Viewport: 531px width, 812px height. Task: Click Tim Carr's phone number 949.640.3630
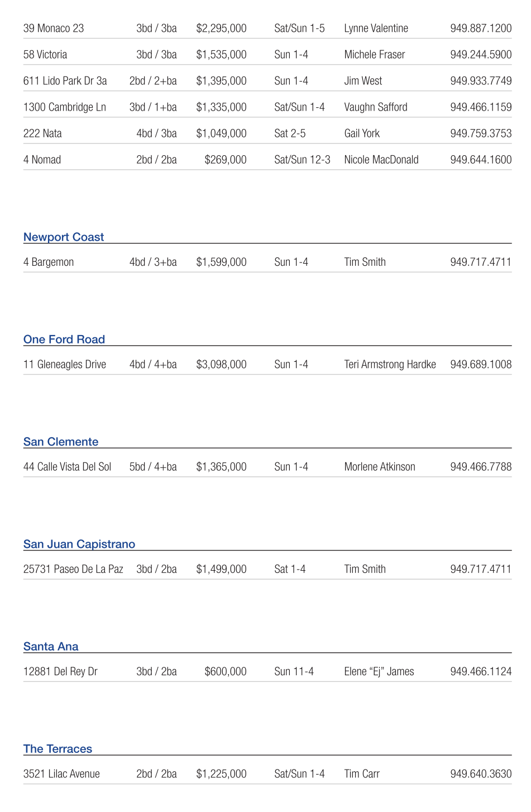pos(480,774)
